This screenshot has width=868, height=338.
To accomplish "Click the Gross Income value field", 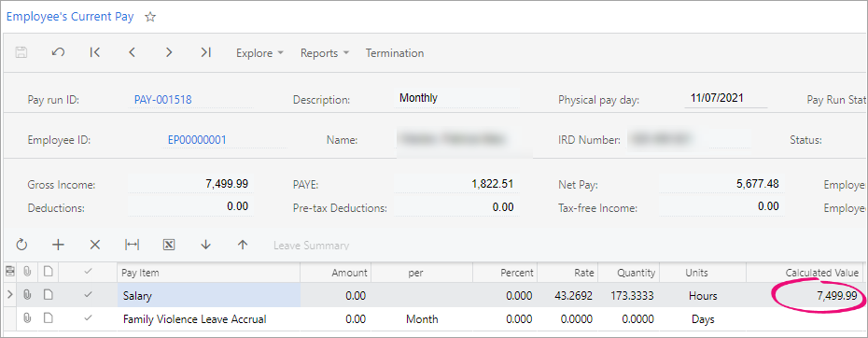I will click(191, 184).
